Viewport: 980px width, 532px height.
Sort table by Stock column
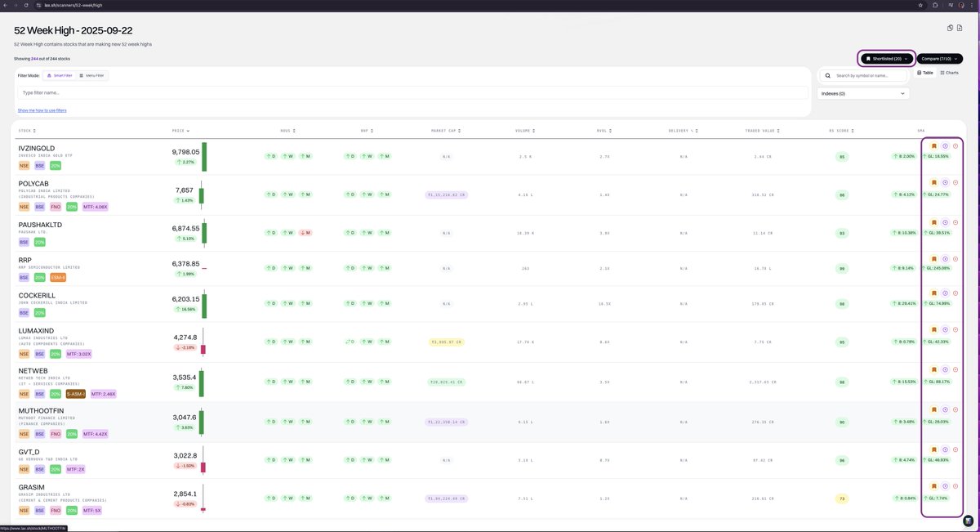[27, 131]
